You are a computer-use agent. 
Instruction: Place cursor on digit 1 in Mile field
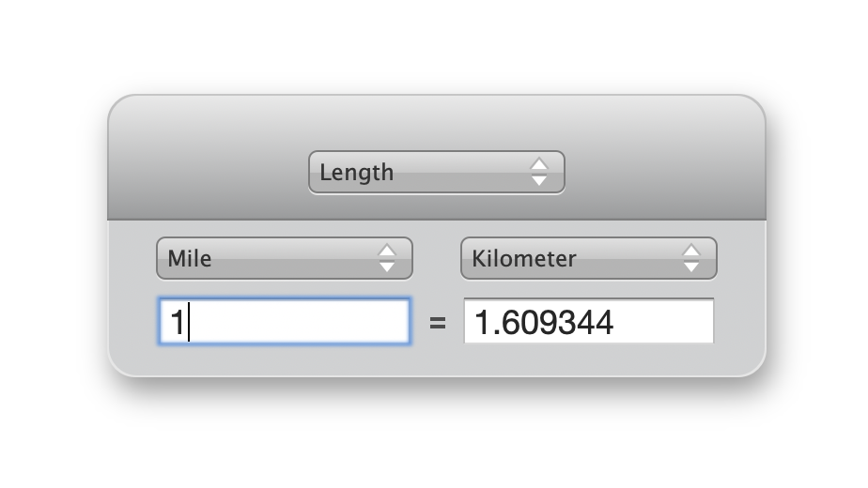click(177, 323)
